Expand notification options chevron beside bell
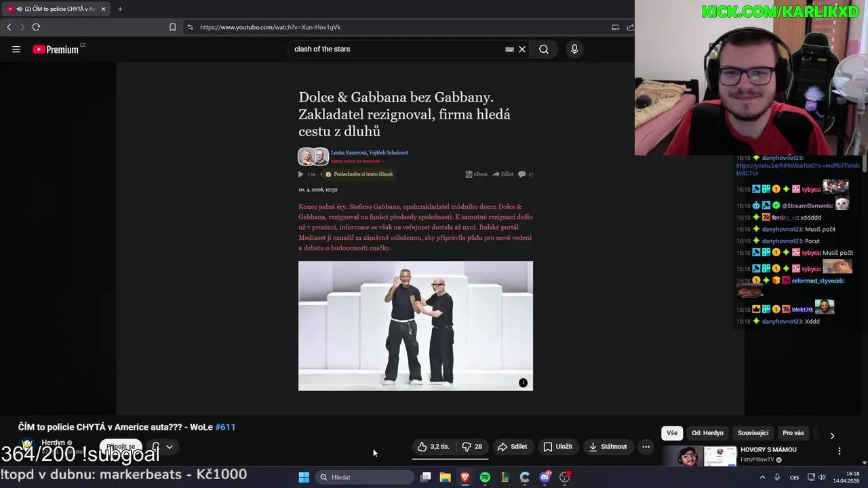The width and height of the screenshot is (868, 488). [170, 447]
